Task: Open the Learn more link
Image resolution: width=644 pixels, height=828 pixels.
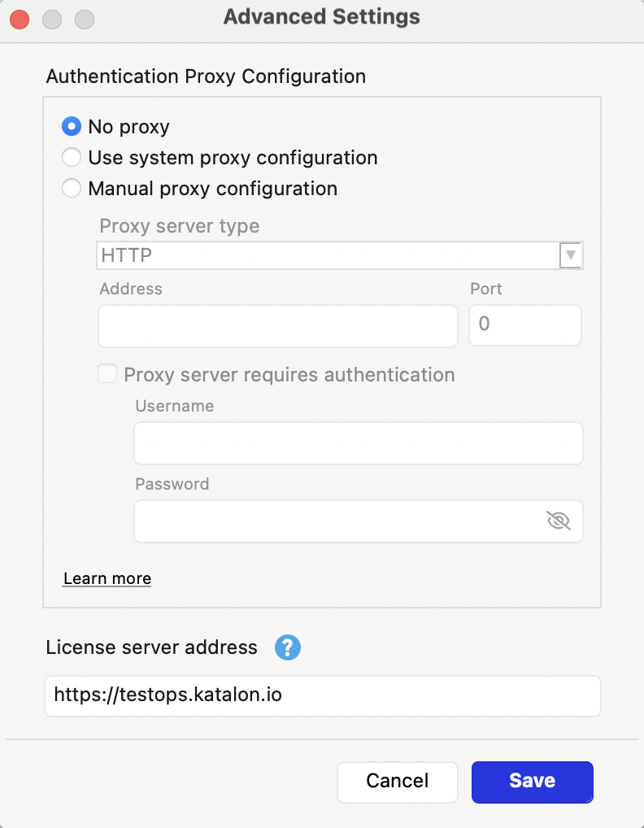Action: tap(107, 578)
